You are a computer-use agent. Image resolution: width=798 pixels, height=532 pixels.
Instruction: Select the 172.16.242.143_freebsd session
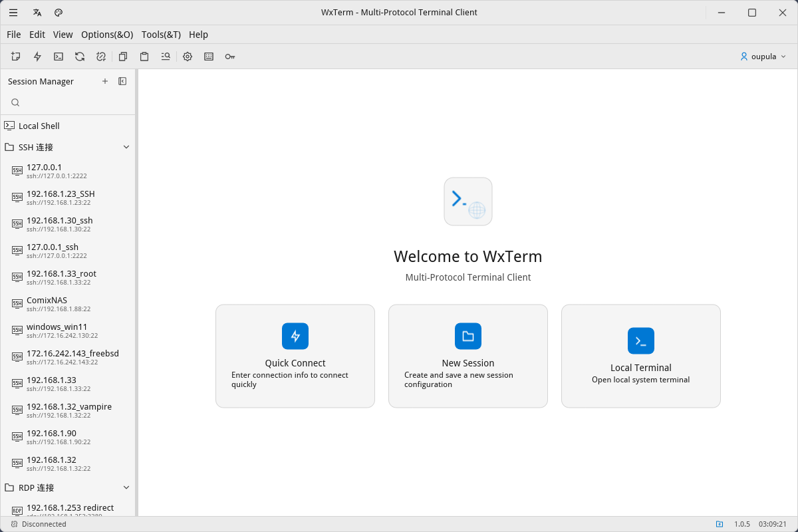pos(68,356)
